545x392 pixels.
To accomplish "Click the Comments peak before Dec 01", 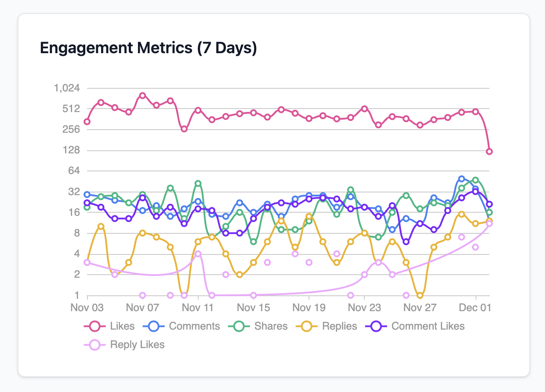I will pos(461,179).
